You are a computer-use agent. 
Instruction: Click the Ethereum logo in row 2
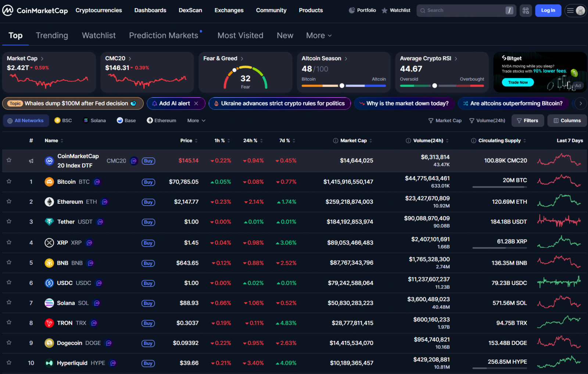pyautogui.click(x=49, y=202)
